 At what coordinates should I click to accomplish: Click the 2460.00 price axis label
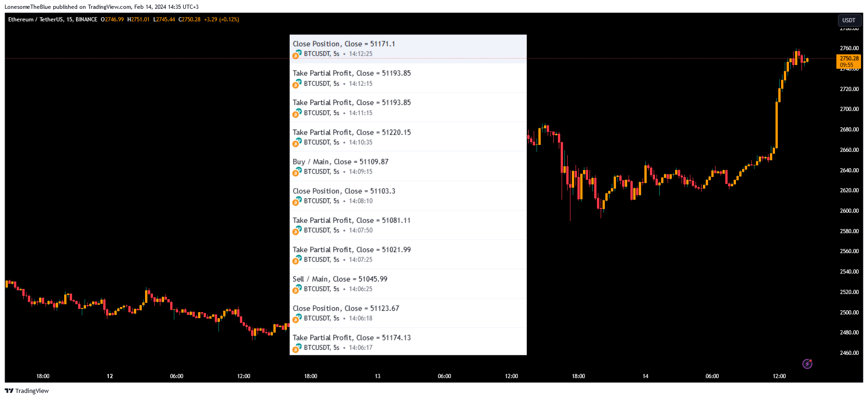point(849,353)
